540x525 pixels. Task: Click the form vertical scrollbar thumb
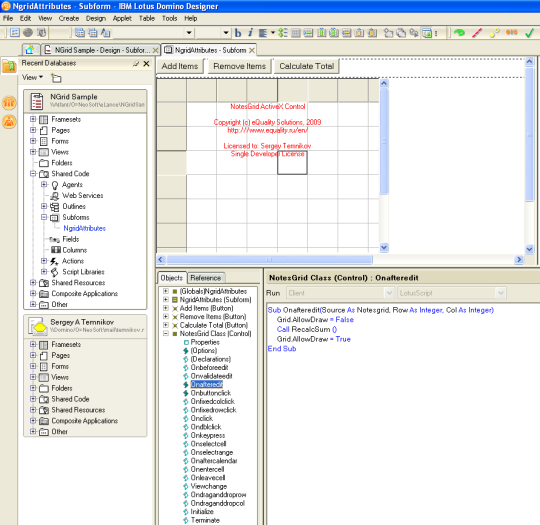[x=529, y=135]
